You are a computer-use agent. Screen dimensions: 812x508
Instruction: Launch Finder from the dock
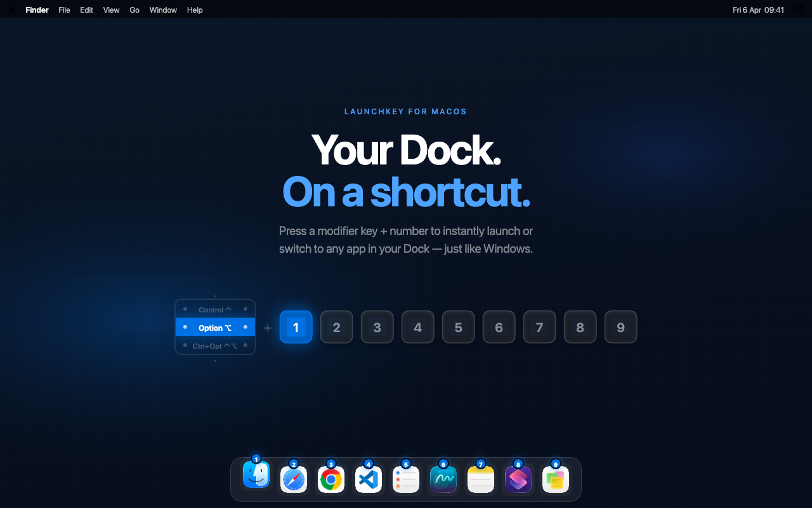pyautogui.click(x=256, y=479)
